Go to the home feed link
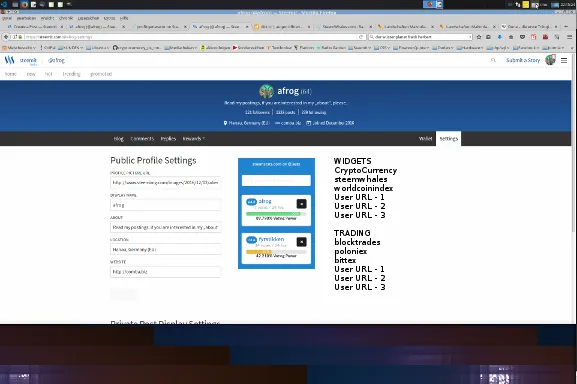This screenshot has height=384, width=577. click(11, 74)
